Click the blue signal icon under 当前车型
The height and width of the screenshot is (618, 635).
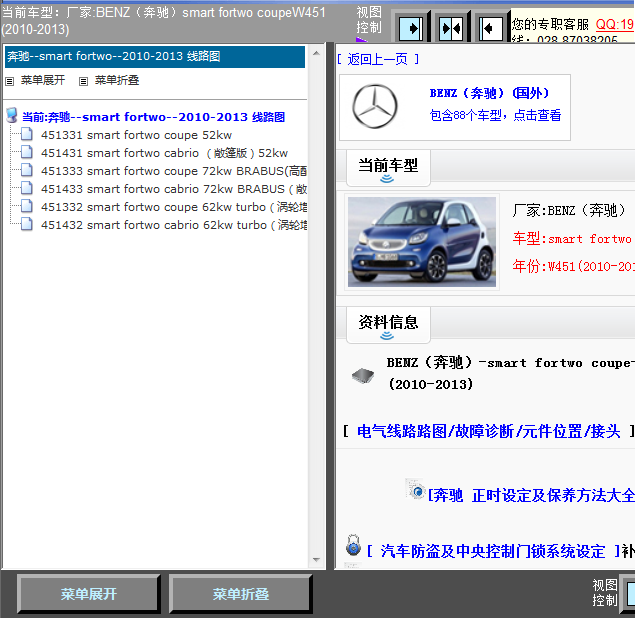[387, 179]
